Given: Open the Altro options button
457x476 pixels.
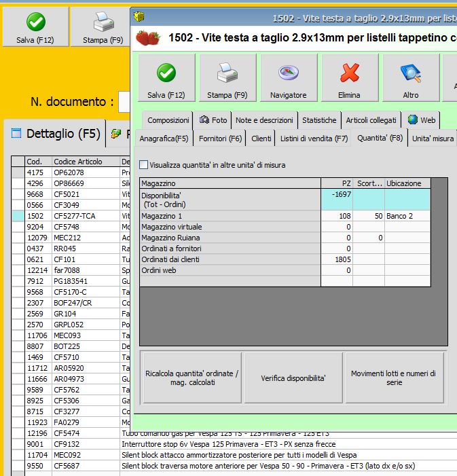Looking at the screenshot, I should (411, 77).
